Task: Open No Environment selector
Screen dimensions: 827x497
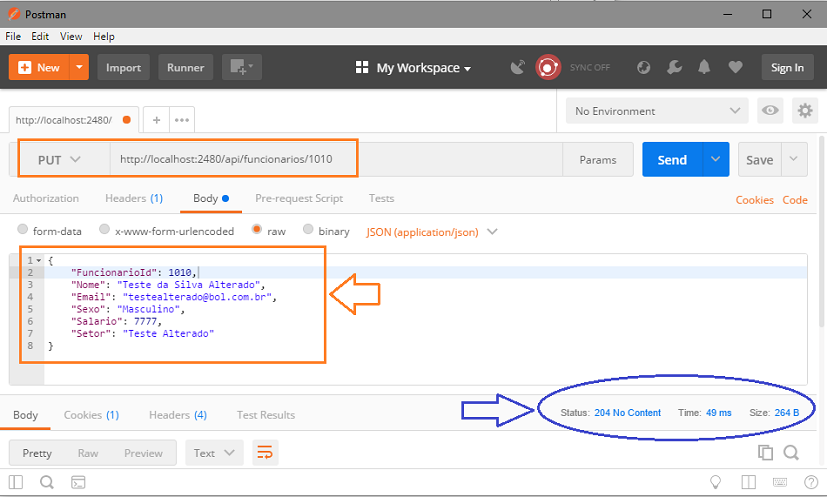Action: (657, 111)
